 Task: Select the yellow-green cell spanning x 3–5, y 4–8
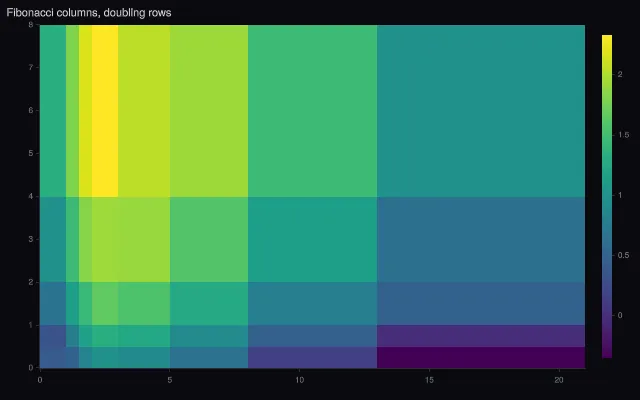[x=144, y=111]
